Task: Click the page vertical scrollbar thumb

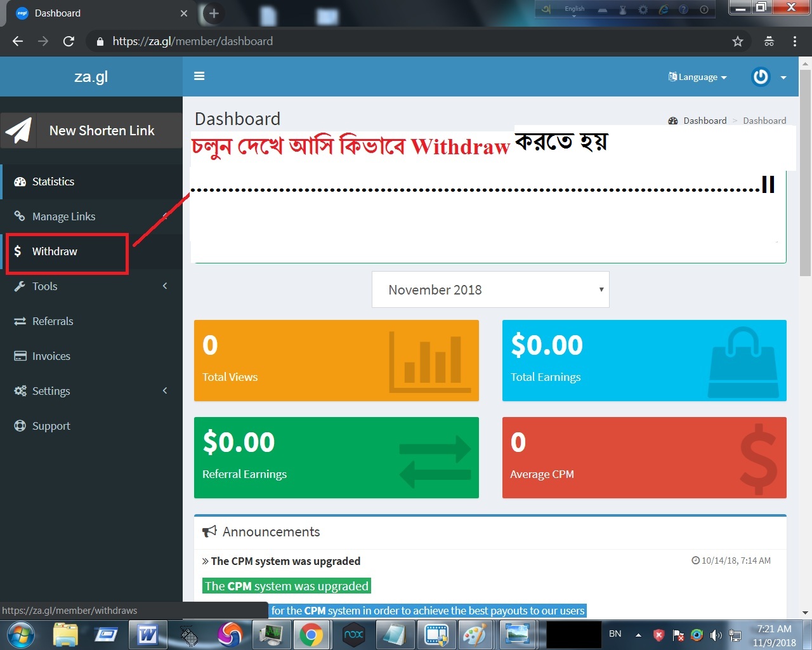Action: point(806,173)
